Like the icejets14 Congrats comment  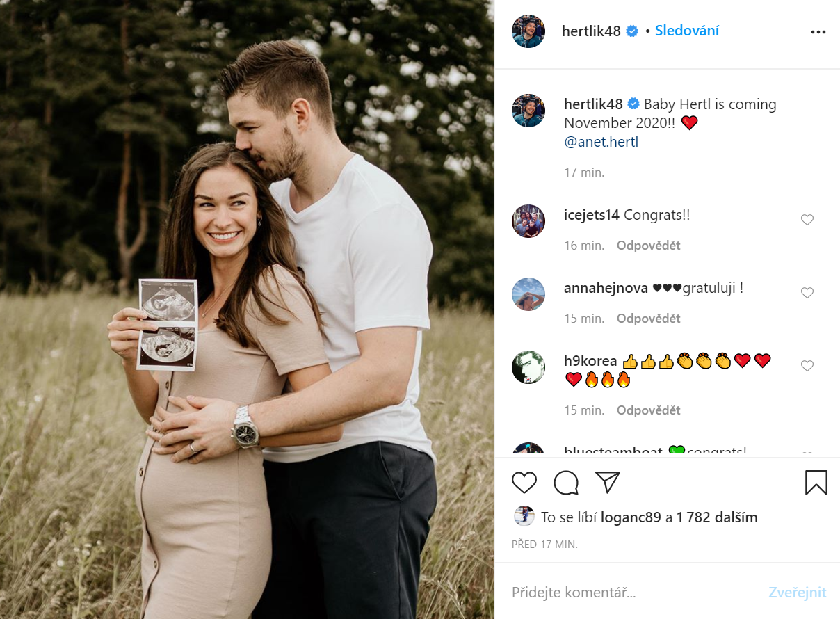[x=807, y=220]
